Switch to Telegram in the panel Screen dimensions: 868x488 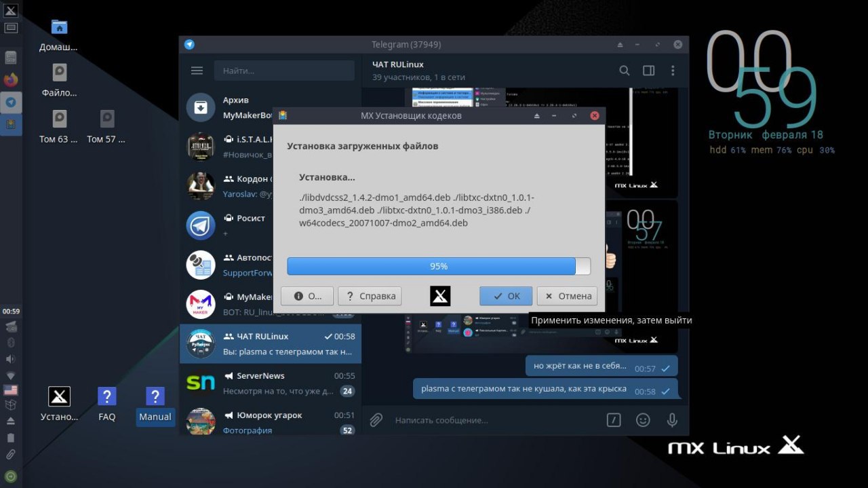pos(11,102)
